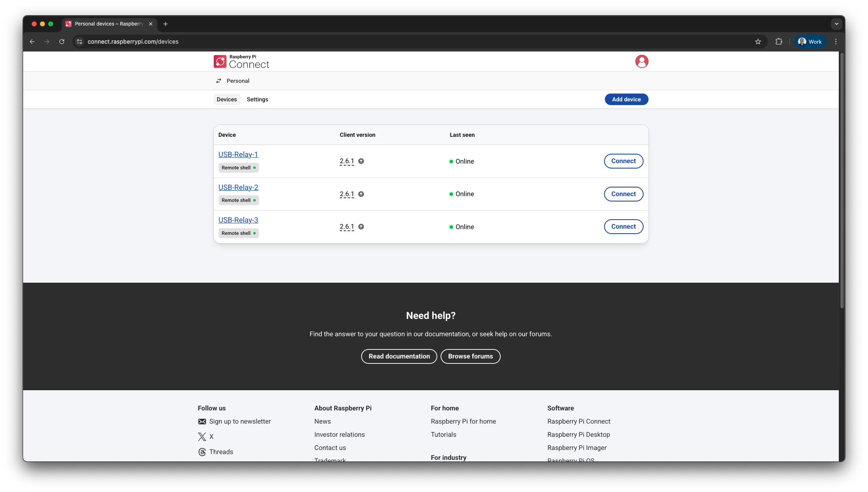Bookmark this page with the star icon
This screenshot has width=868, height=492.
pyautogui.click(x=758, y=42)
